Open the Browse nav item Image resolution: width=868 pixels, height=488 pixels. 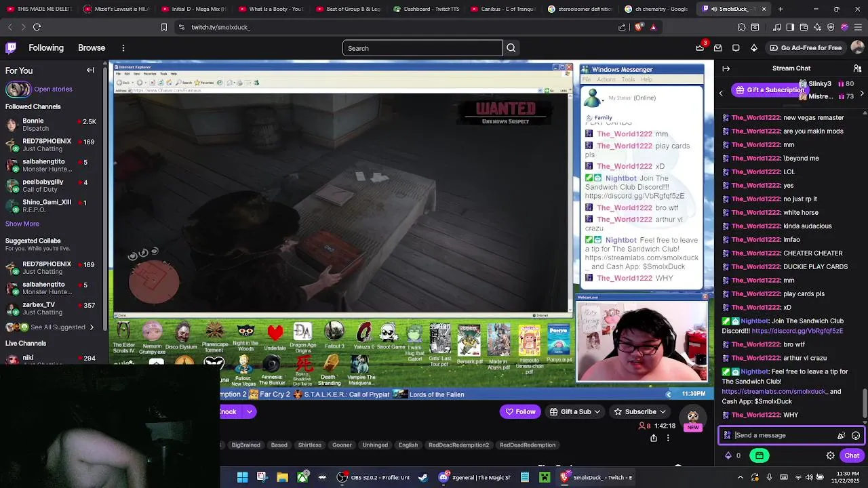tap(92, 48)
